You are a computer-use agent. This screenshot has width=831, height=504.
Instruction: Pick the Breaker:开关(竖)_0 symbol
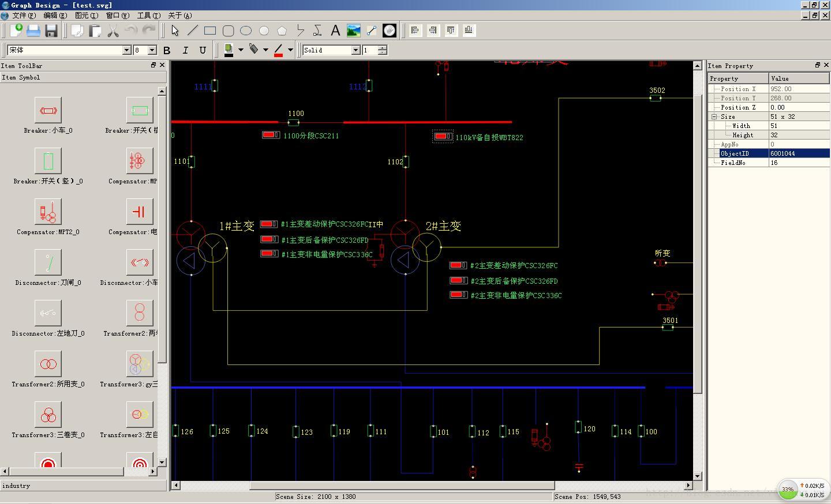coord(48,161)
